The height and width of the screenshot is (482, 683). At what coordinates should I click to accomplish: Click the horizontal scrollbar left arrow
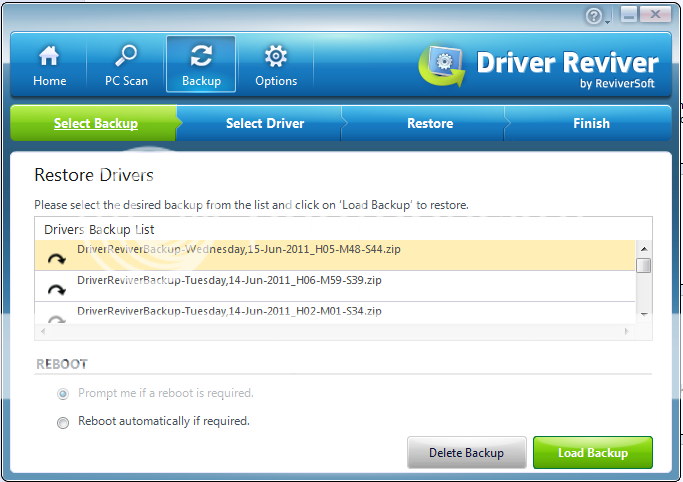pos(43,331)
